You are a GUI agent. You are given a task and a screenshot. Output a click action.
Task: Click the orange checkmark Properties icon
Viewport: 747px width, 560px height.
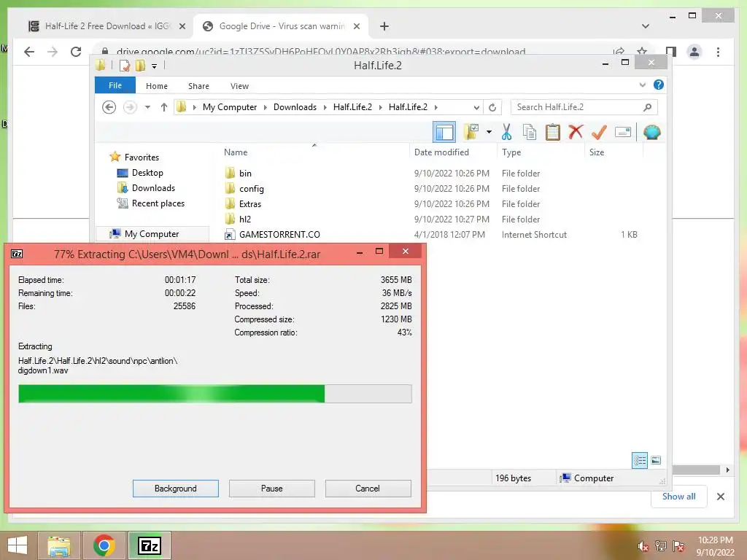click(x=599, y=133)
